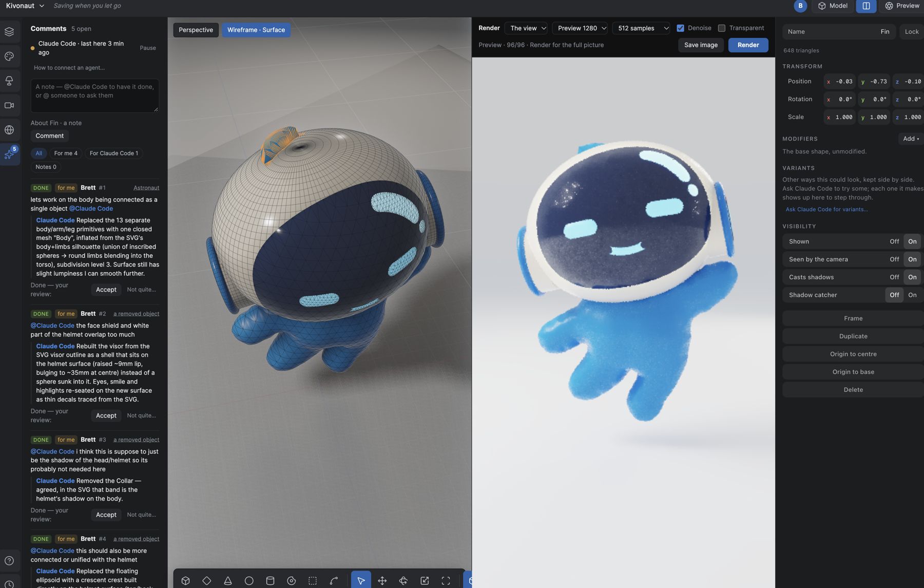Add a sphere primitive from bottom toolbar
Screen dimensions: 924x588
click(249, 580)
